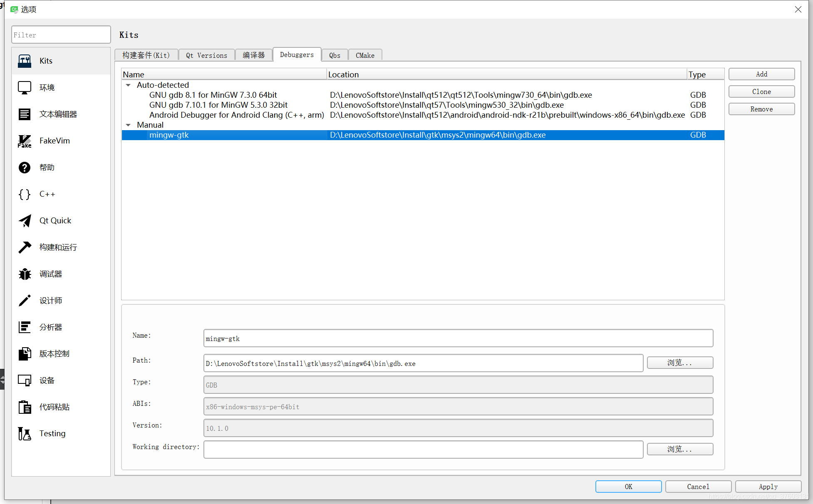
Task: Select the 设计师 pencil icon
Action: (x=25, y=301)
